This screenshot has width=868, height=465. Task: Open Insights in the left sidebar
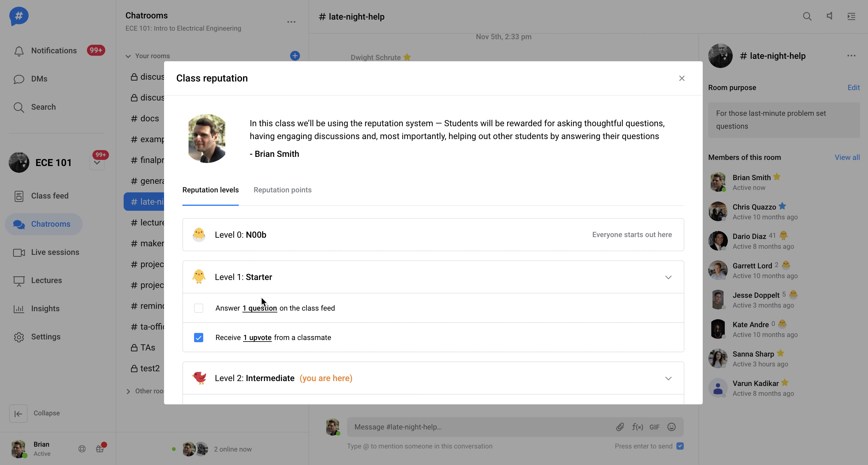(x=45, y=308)
